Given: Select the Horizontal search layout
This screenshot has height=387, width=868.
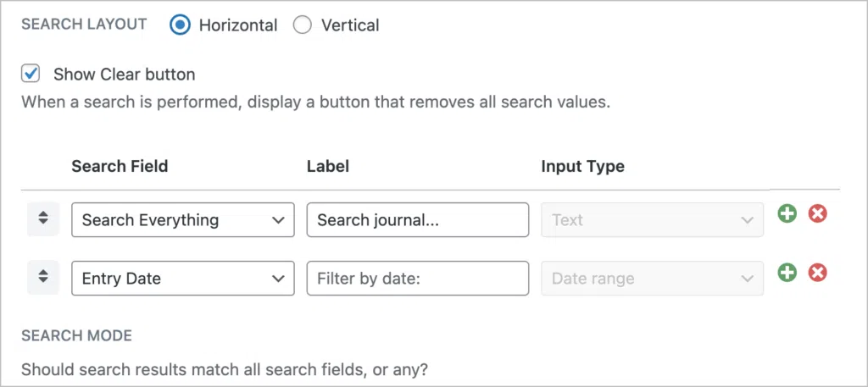Looking at the screenshot, I should click(180, 25).
